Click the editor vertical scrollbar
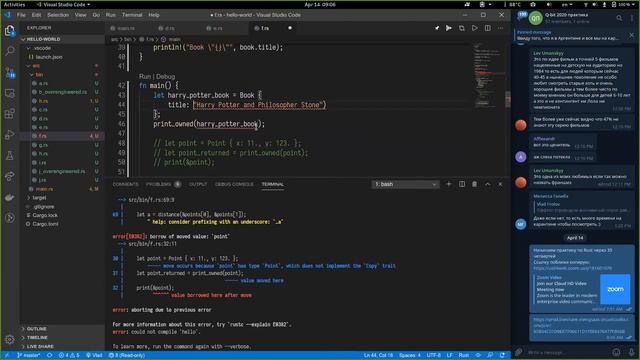Viewport: 640px width, 360px height. (x=508, y=100)
